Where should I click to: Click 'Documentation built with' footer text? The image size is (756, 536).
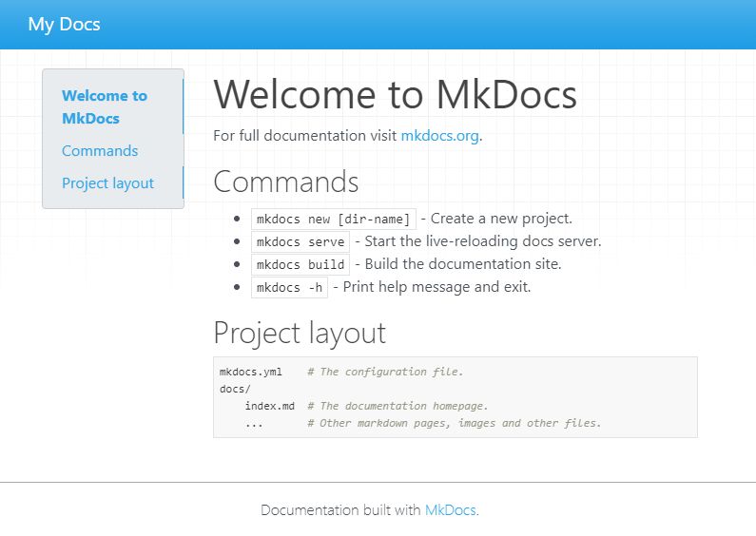pos(340,510)
